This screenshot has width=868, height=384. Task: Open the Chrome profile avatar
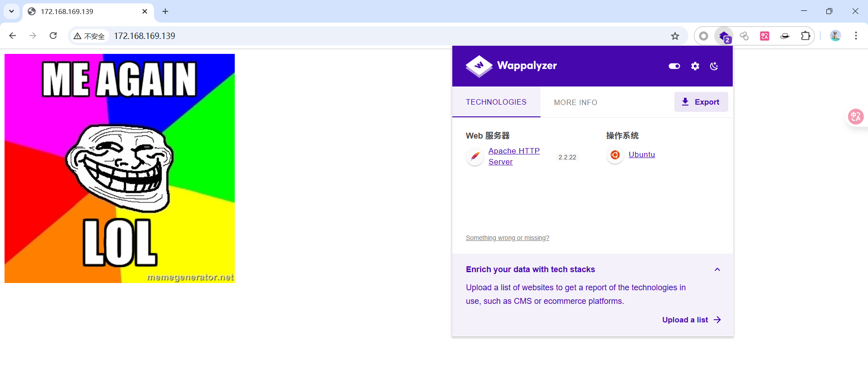(x=835, y=36)
